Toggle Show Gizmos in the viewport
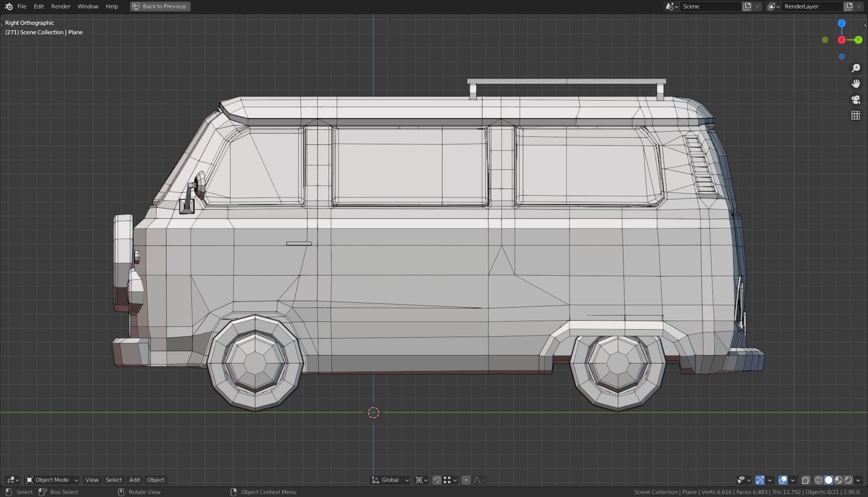868x497 pixels. (x=760, y=480)
